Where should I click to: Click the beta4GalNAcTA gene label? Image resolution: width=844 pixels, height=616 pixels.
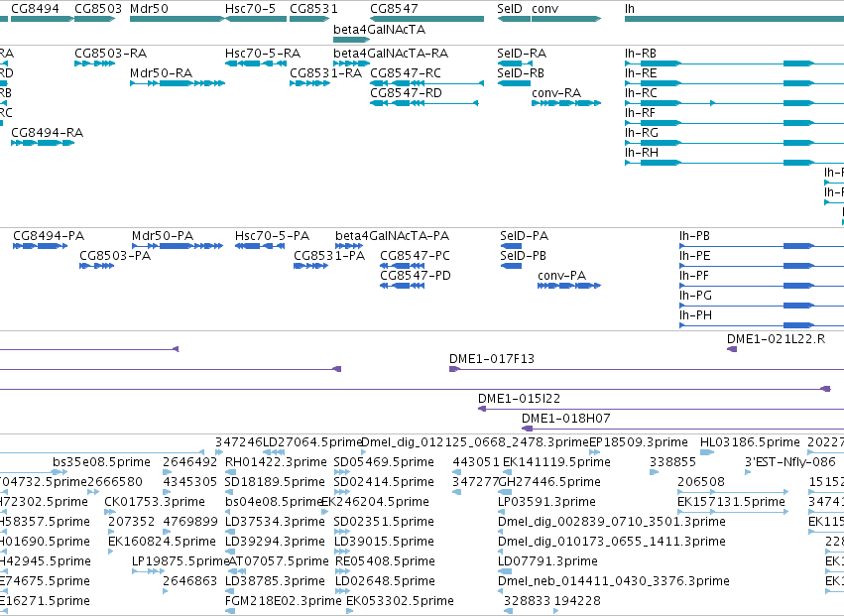pos(380,29)
